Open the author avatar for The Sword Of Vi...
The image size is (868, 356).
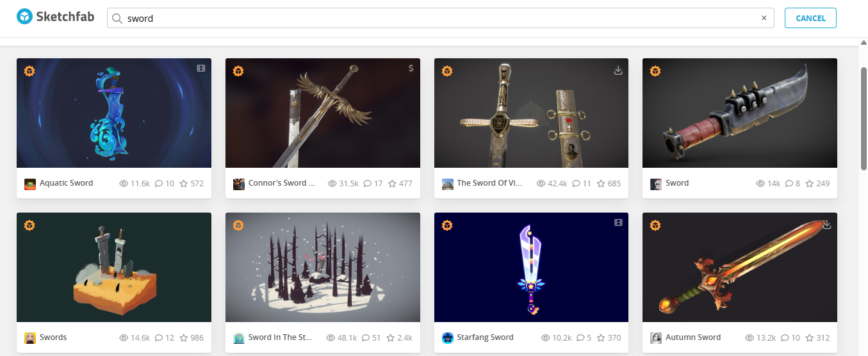pos(447,184)
